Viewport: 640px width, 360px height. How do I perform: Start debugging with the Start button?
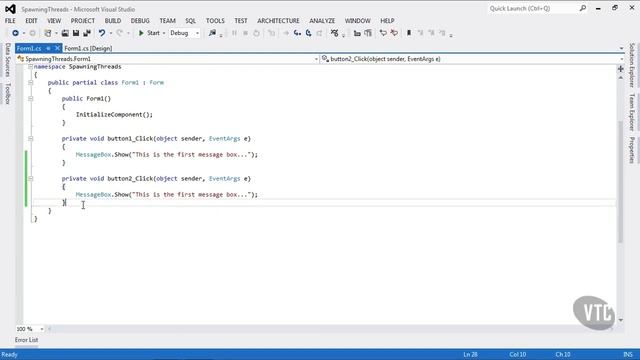click(149, 33)
